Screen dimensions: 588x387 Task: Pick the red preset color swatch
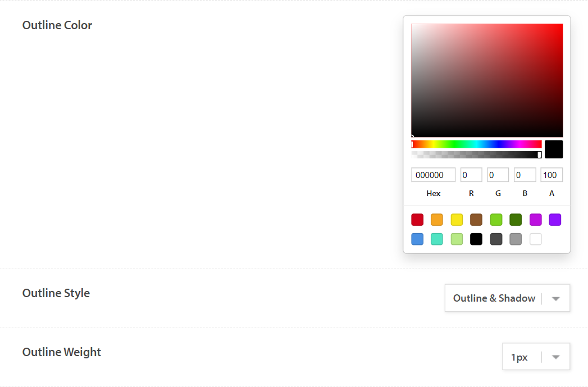[x=417, y=220]
